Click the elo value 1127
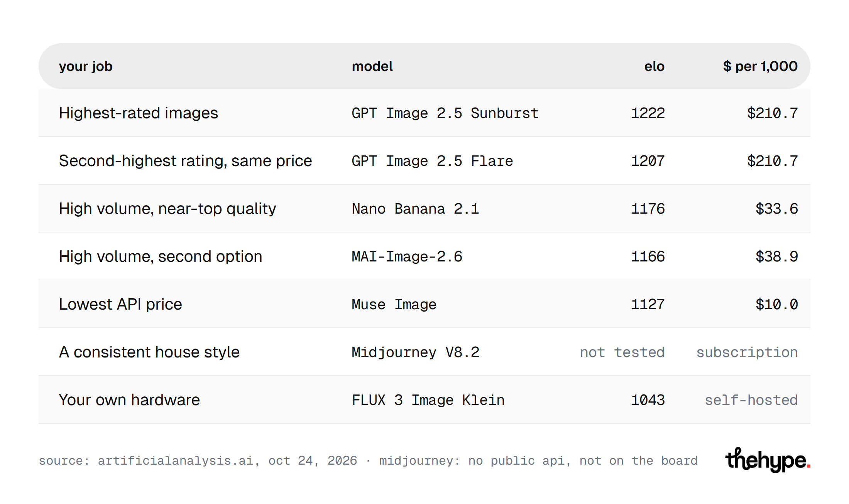The height and width of the screenshot is (504, 849). point(648,304)
